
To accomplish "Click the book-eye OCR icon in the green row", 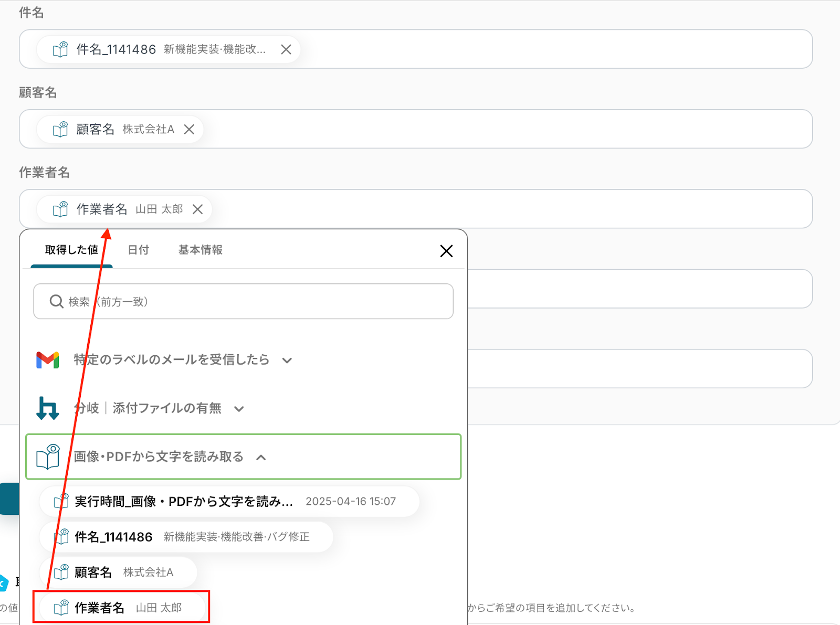I will pos(48,457).
